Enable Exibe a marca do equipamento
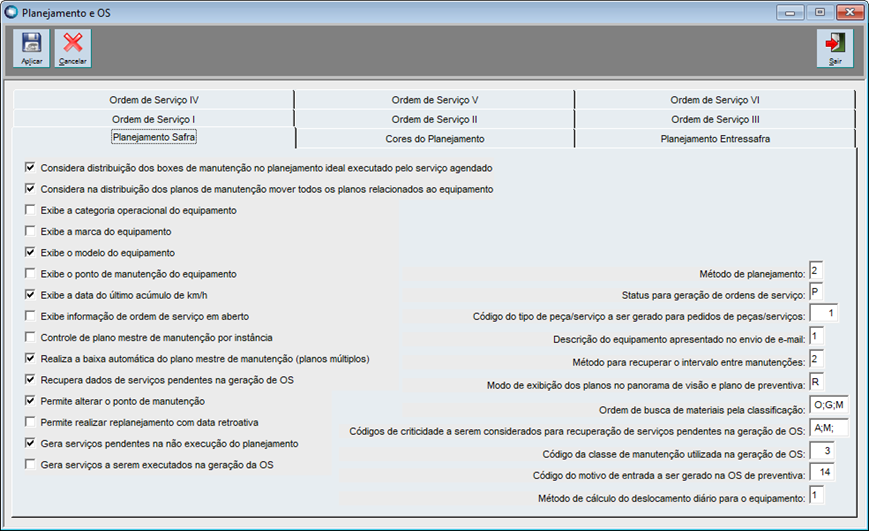 30,231
